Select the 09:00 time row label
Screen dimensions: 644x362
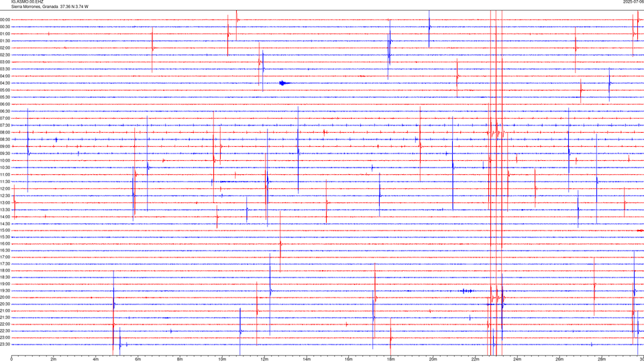(5, 147)
